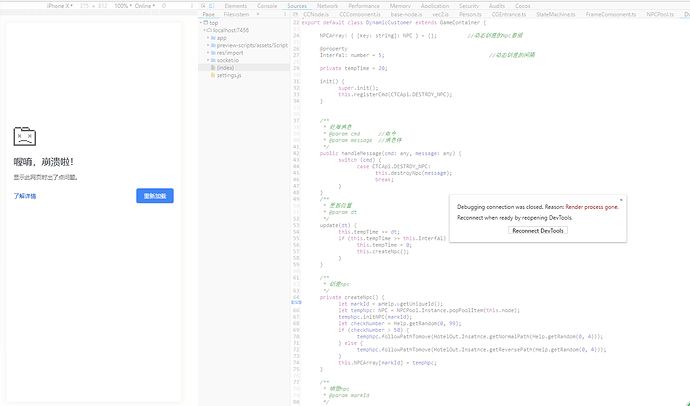Click the app folder icon

(213, 37)
